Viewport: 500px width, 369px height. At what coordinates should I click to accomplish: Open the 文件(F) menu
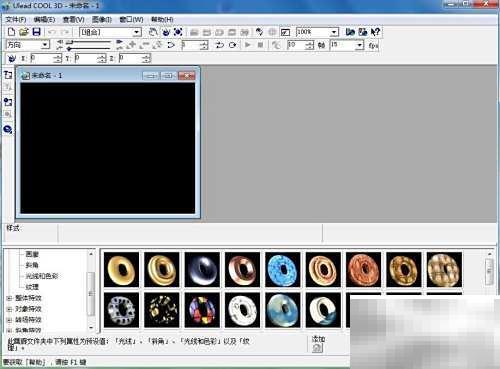[x=16, y=19]
